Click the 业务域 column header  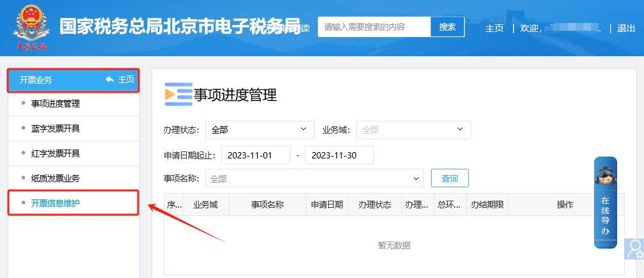pyautogui.click(x=205, y=205)
